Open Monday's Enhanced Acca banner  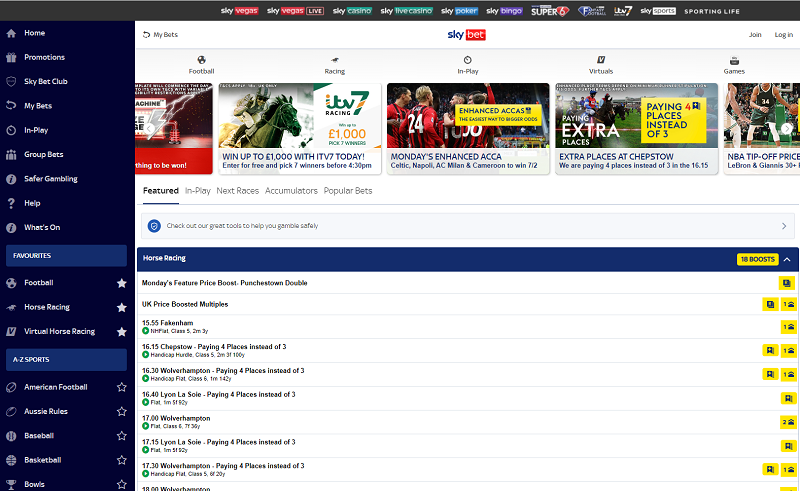pos(468,129)
